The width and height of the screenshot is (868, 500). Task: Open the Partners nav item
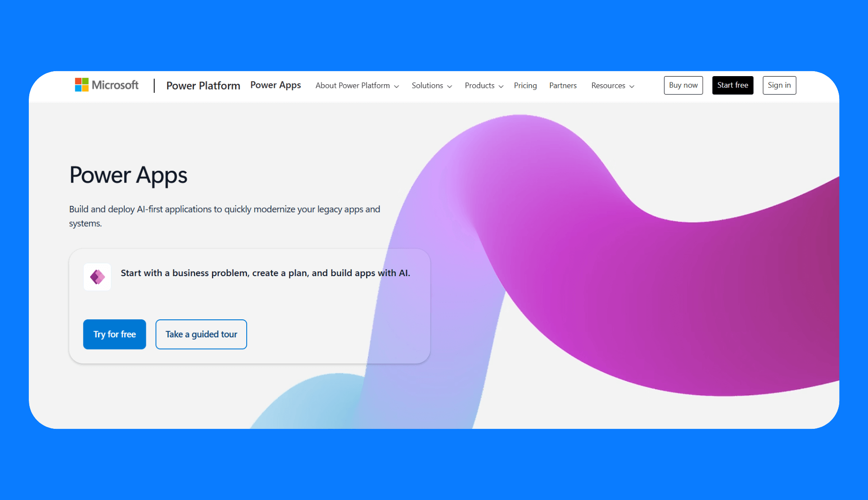click(563, 86)
